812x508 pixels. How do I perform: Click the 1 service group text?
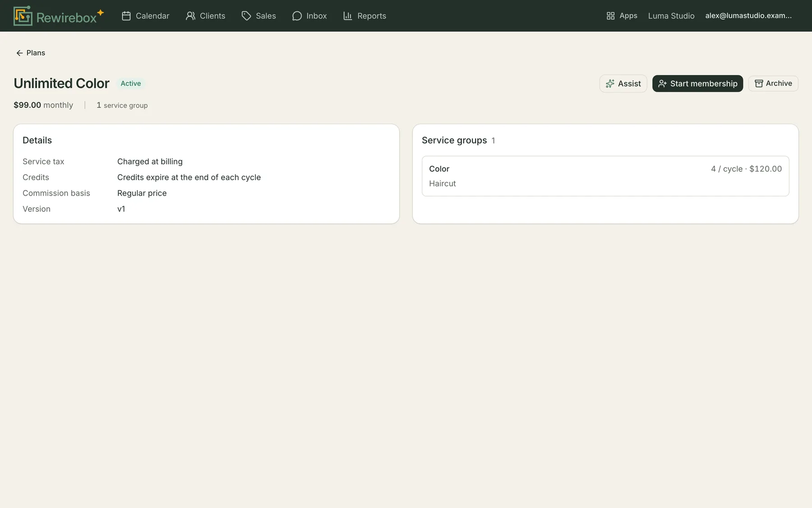pyautogui.click(x=122, y=105)
